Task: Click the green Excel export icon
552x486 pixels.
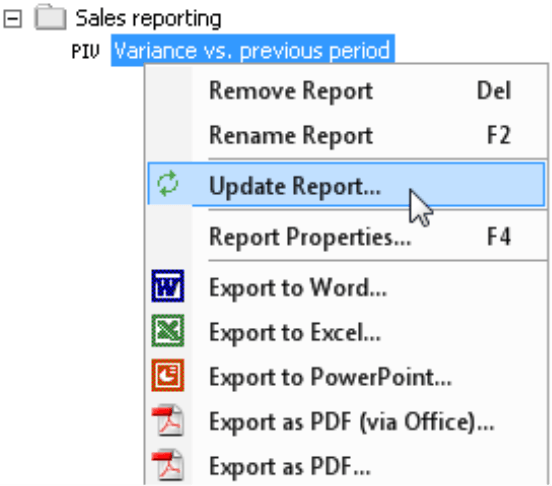Action: point(168,330)
